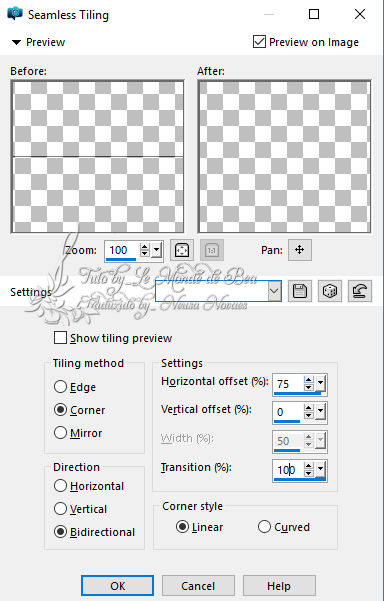Open Vertical offset slider dropdown arrow
This screenshot has height=601, width=384.
point(320,412)
